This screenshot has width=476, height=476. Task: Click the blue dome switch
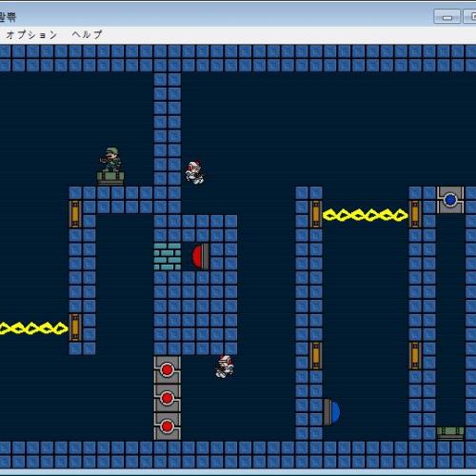coord(332,412)
